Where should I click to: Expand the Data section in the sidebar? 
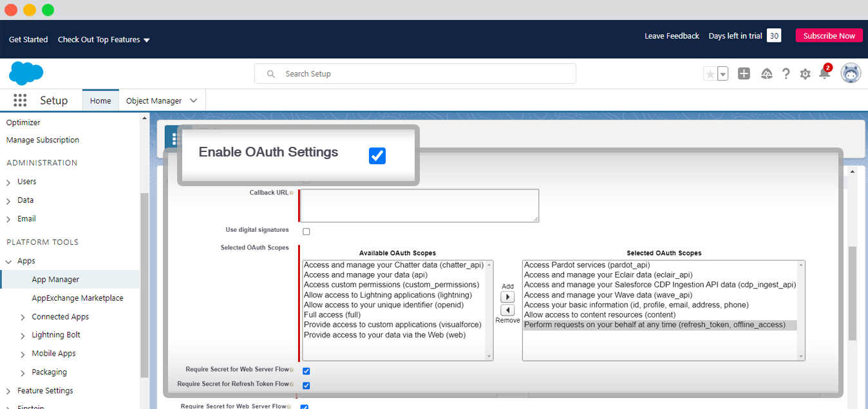pyautogui.click(x=8, y=201)
